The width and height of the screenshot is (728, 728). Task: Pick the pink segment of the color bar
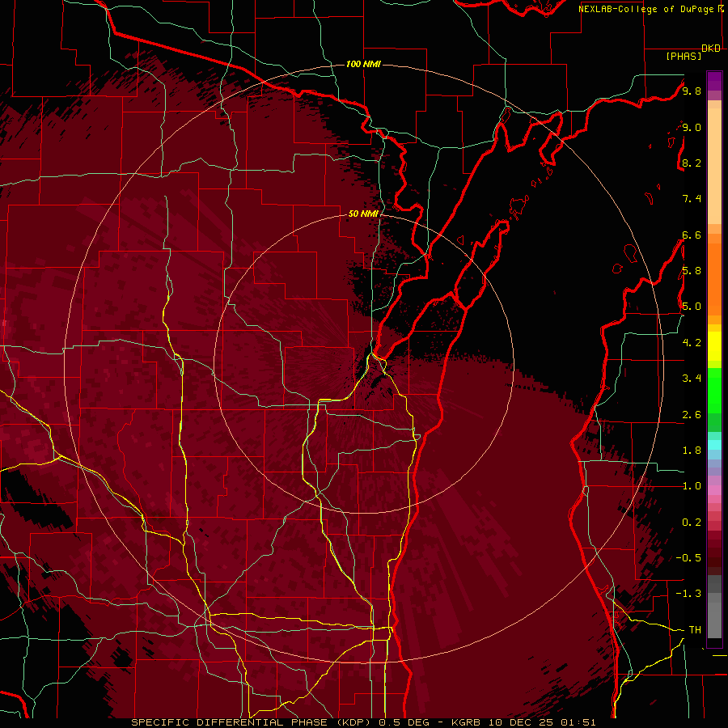[714, 490]
